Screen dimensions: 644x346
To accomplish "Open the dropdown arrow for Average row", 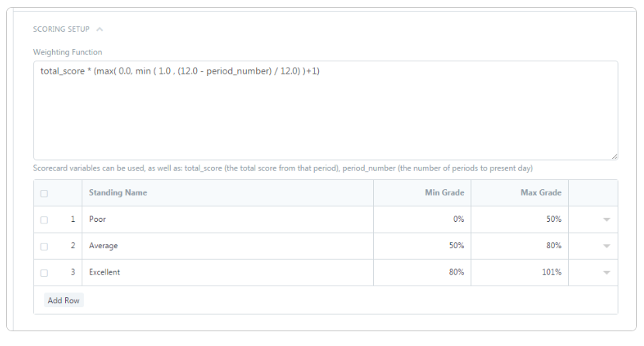I will (x=606, y=246).
